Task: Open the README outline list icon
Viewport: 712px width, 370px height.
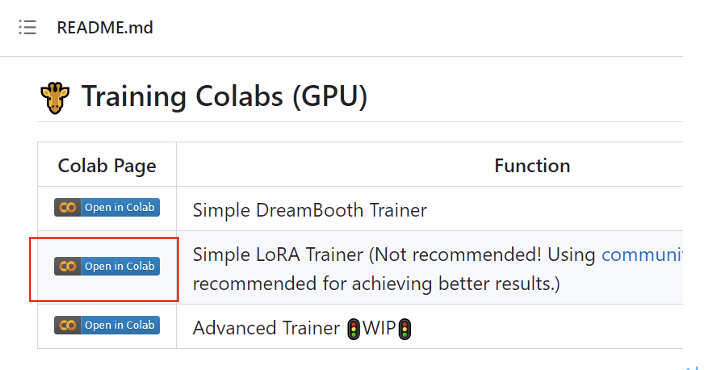Action: point(27,27)
